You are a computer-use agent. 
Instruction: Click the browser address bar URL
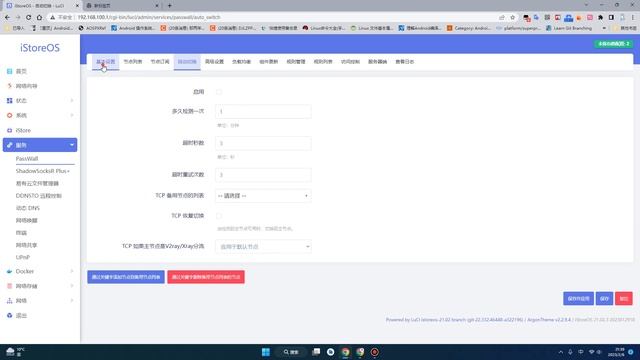pos(149,17)
